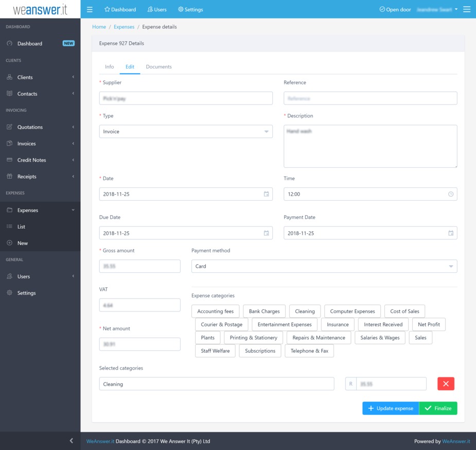Go to Home breadcrumb link
Screen dimensions: 476x450
click(99, 27)
